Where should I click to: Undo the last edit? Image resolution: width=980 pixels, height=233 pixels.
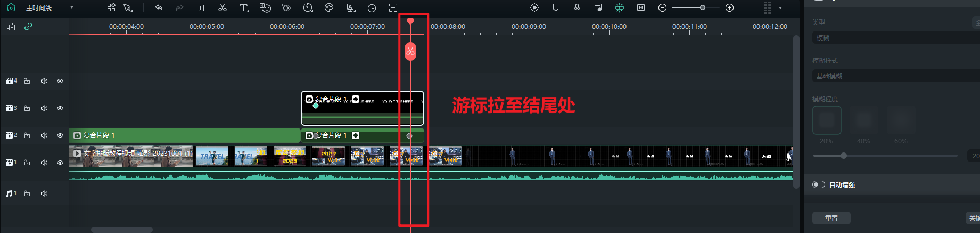(159, 7)
